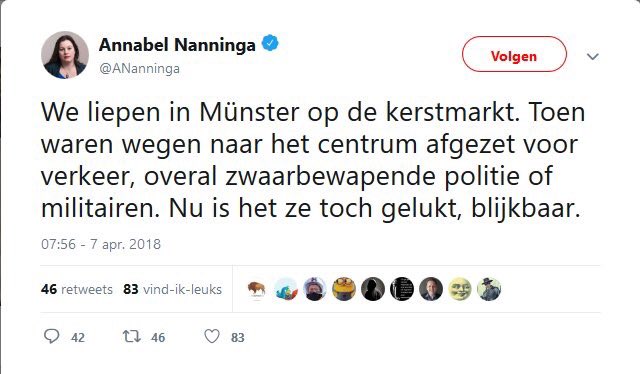Open the black text-image avatar
Viewport: 640px width, 374px height.
(402, 289)
